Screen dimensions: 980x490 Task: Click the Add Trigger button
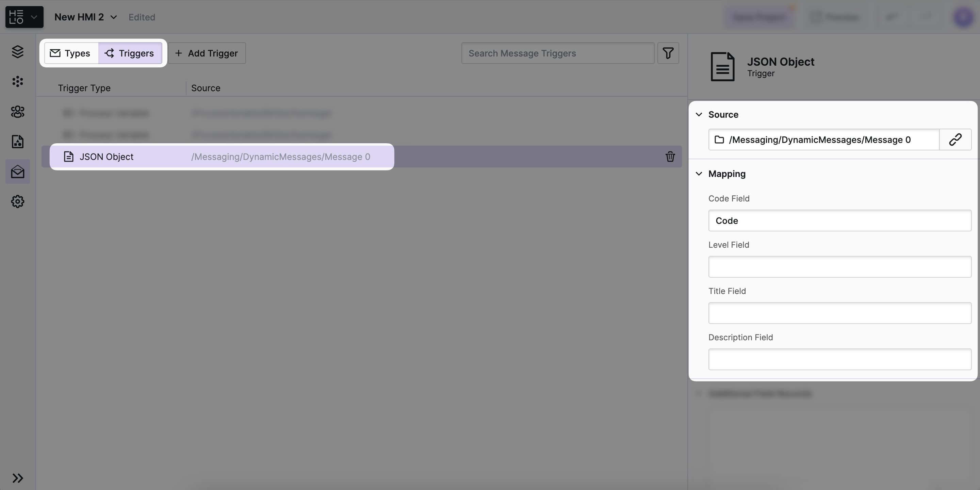click(207, 53)
